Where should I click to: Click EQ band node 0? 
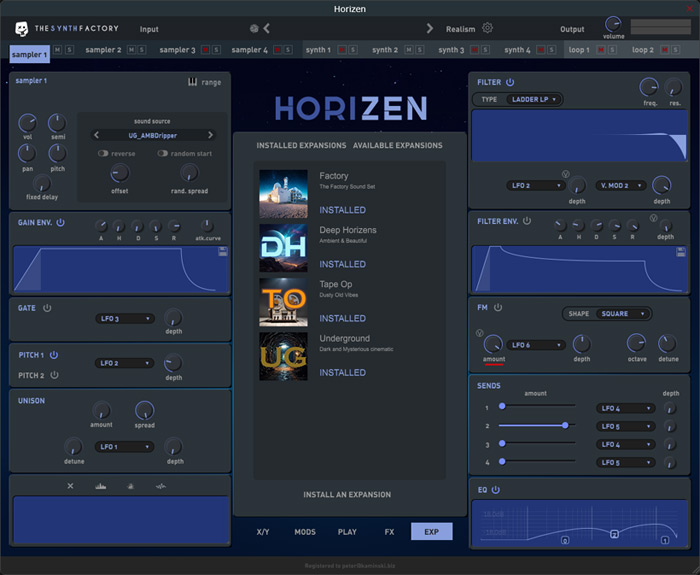point(565,540)
